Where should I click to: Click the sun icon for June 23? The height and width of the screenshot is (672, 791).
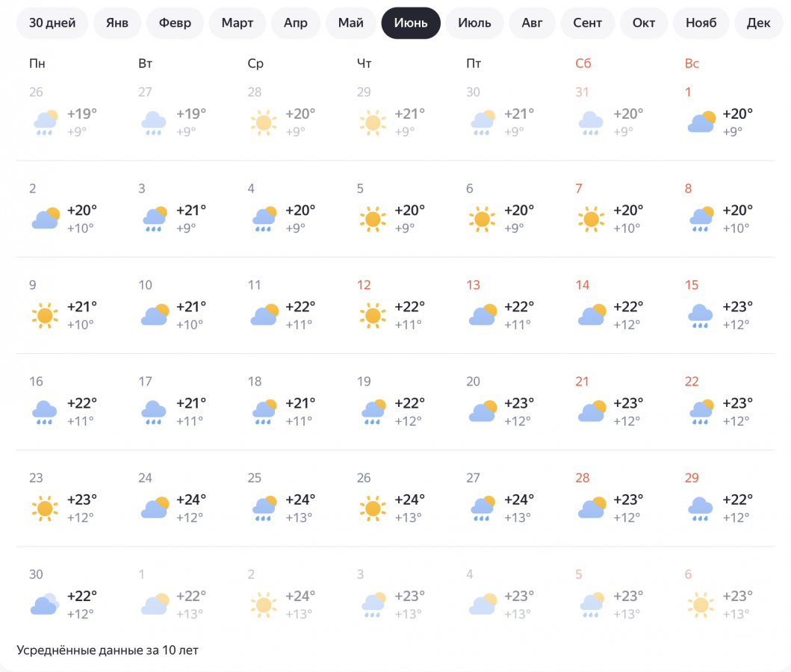(x=44, y=508)
